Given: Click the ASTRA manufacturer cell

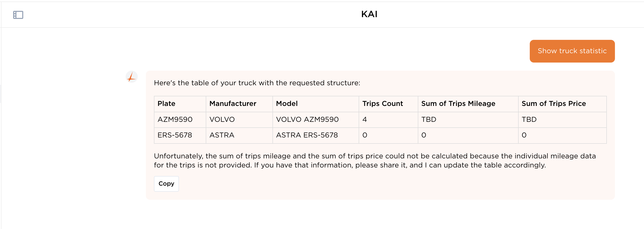Looking at the screenshot, I should click(222, 135).
